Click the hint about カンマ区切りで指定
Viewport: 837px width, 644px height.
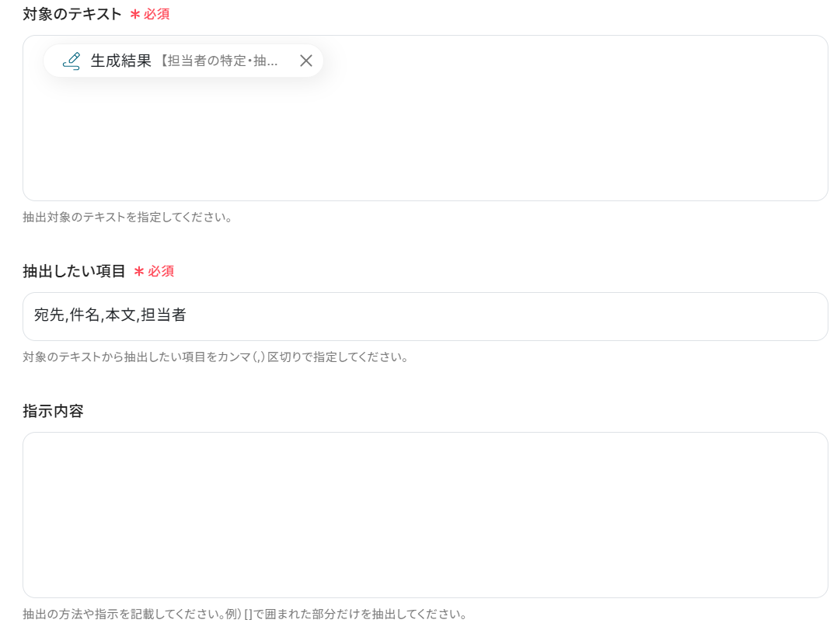tap(215, 357)
